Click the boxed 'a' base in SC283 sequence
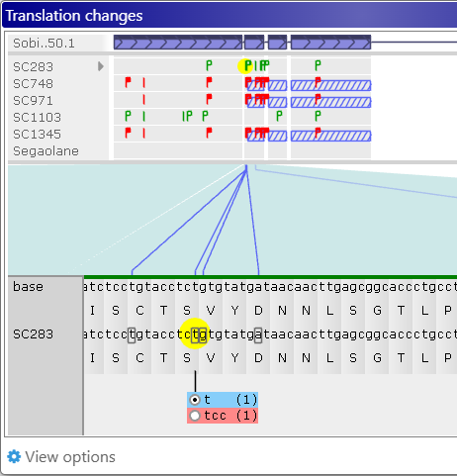Image resolution: width=457 pixels, height=476 pixels. (x=258, y=334)
